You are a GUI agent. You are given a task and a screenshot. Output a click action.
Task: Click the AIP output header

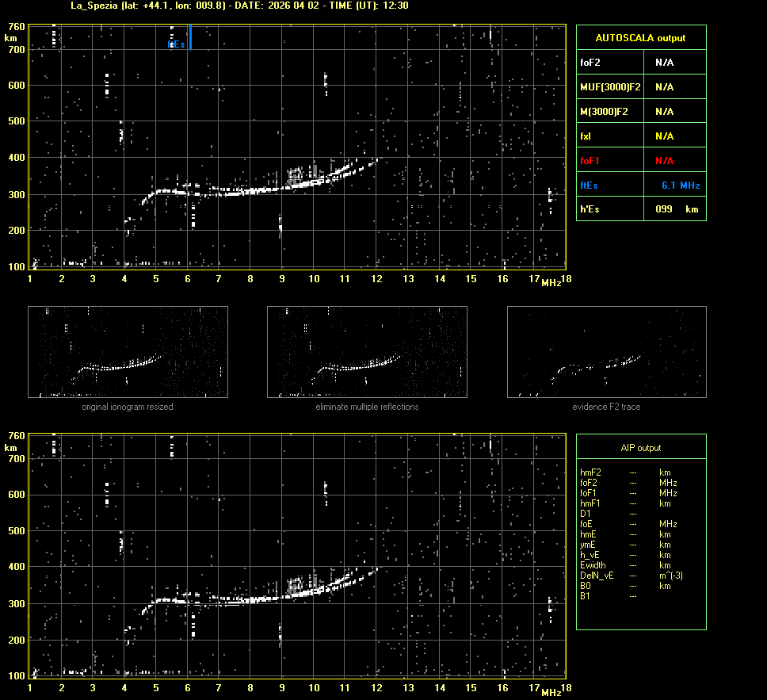pyautogui.click(x=640, y=448)
